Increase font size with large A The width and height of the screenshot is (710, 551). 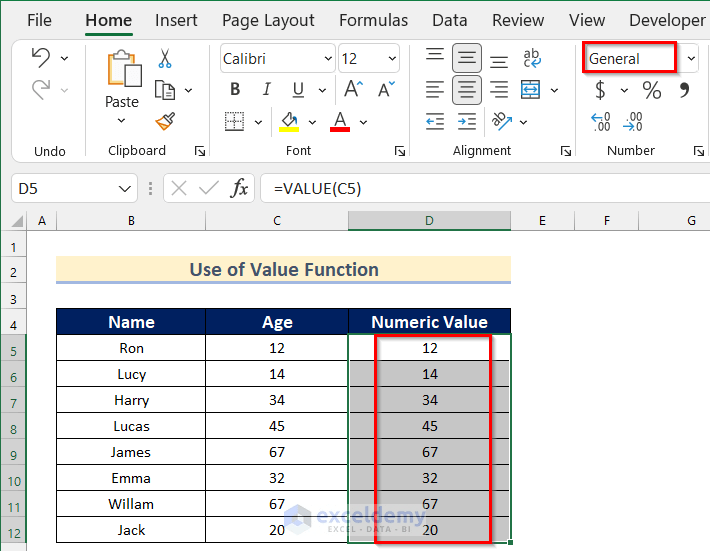(353, 89)
